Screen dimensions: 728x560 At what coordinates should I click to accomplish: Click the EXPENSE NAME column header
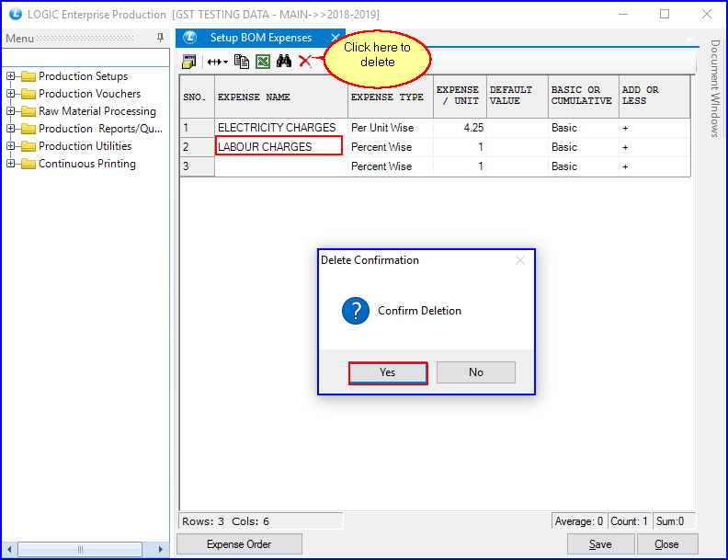[x=281, y=97]
